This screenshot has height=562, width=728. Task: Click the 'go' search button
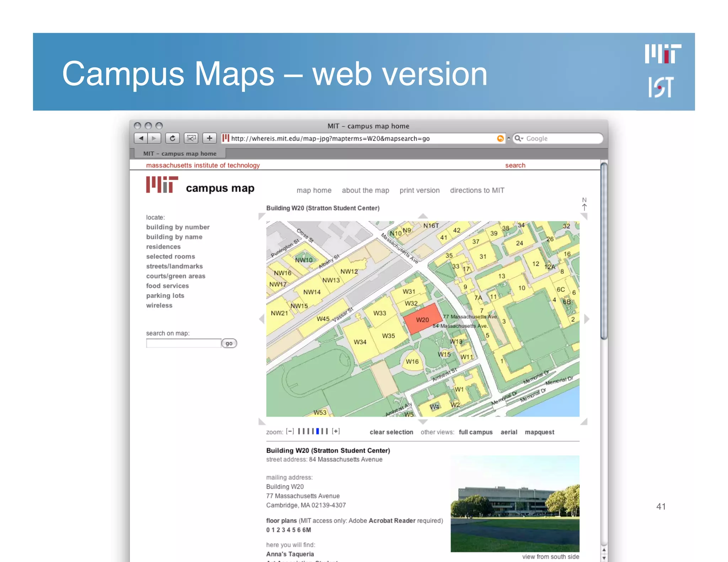(229, 343)
